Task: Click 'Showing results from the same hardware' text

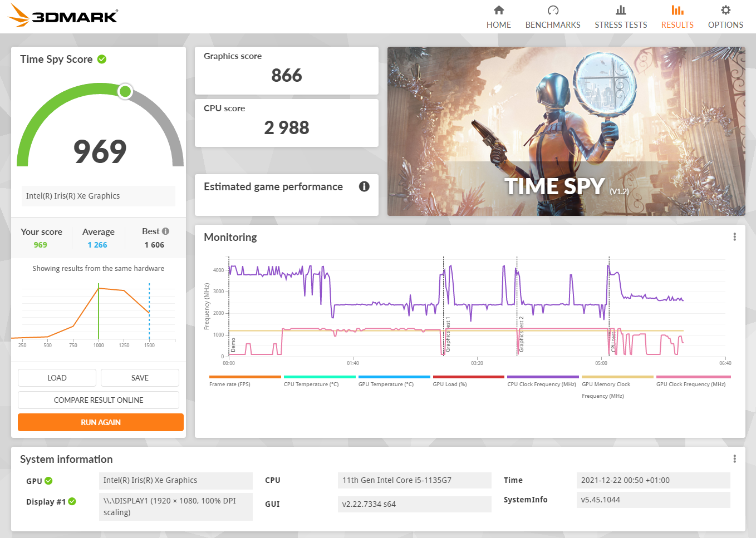Action: click(99, 269)
